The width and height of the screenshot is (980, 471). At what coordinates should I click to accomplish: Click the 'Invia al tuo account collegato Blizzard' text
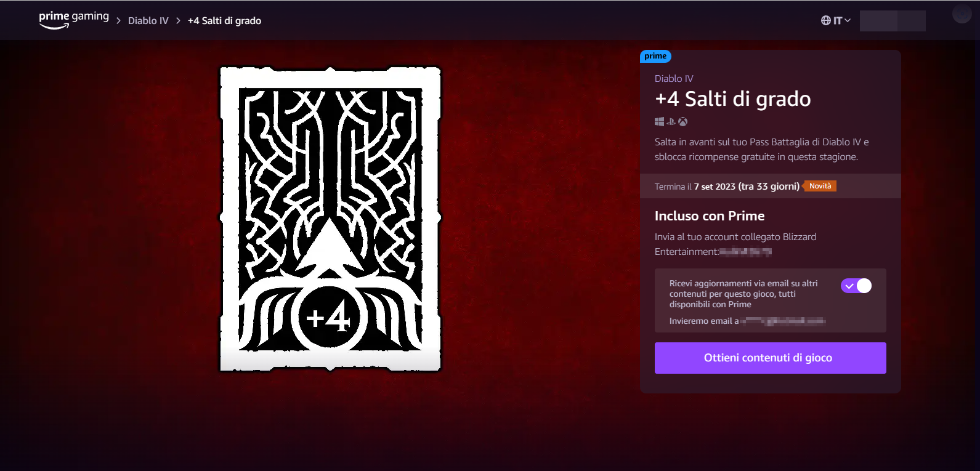coord(735,244)
